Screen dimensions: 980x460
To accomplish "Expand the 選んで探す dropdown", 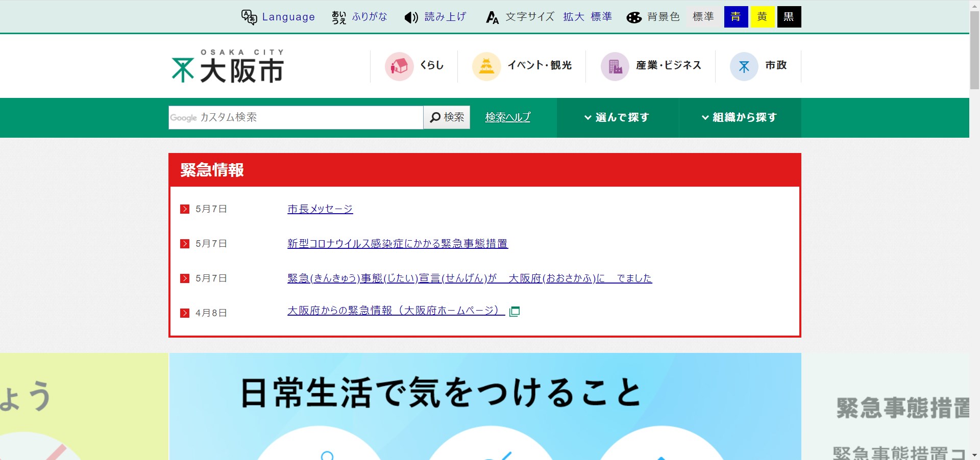I will [x=617, y=117].
